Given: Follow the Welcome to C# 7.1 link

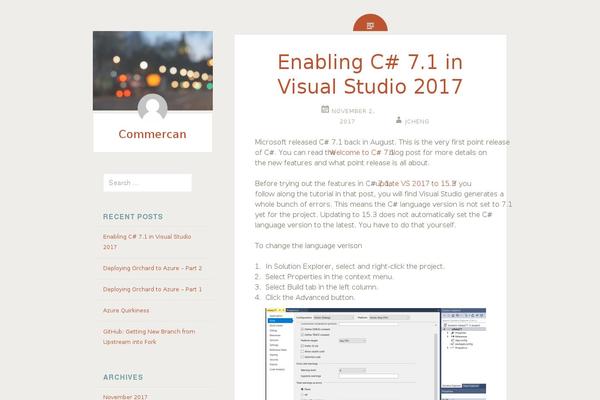Looking at the screenshot, I should coord(361,152).
